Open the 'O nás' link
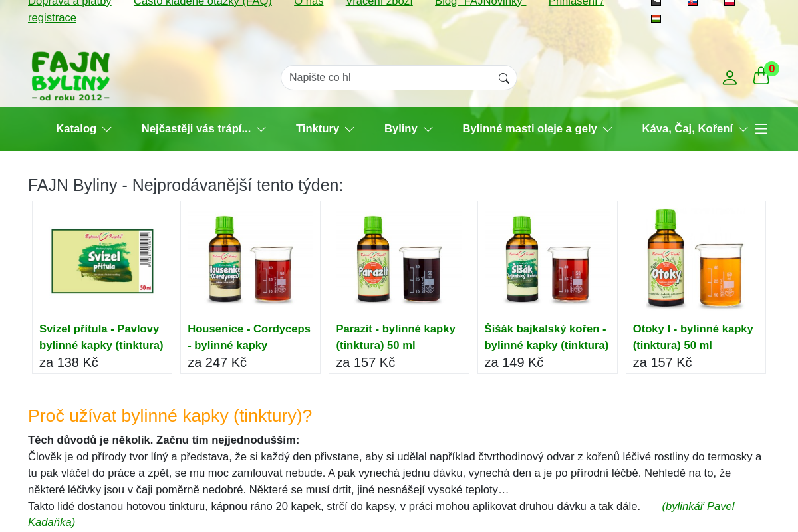Screen dimensions: 798x532 point(309,3)
